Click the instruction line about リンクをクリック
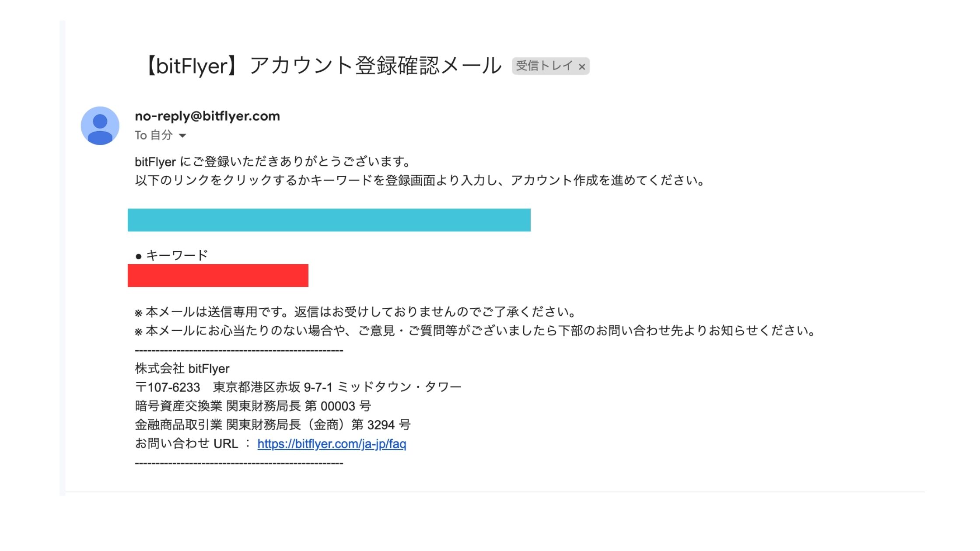 pyautogui.click(x=420, y=180)
